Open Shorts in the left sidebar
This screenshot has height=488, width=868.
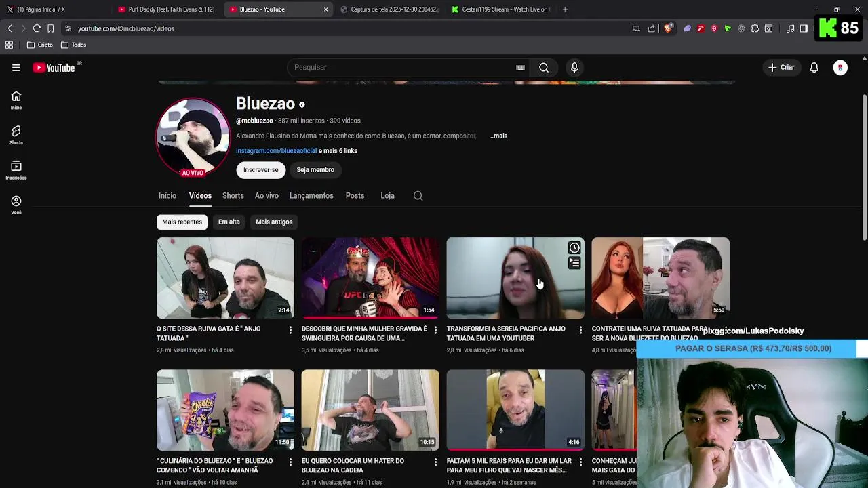pyautogui.click(x=16, y=135)
